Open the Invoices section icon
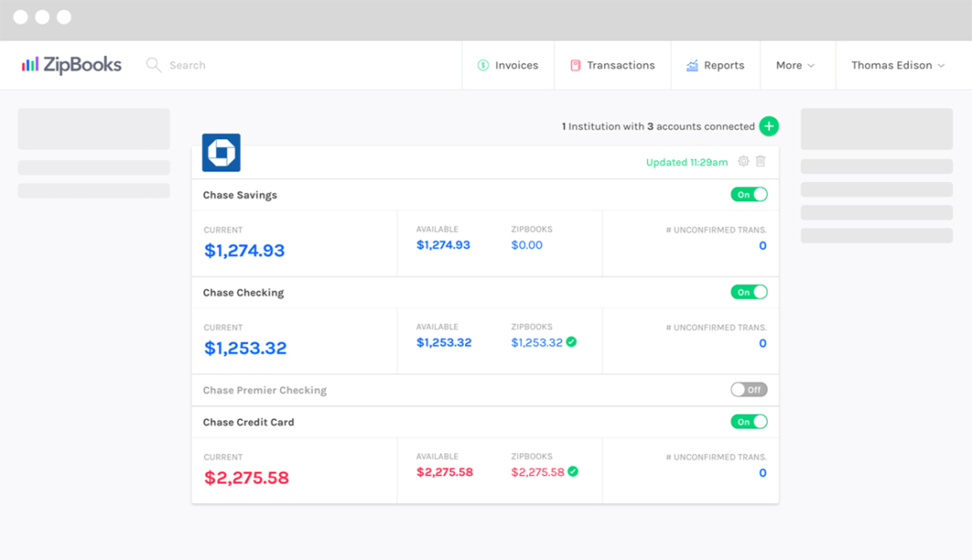Viewport: 972px width, 560px height. [482, 64]
